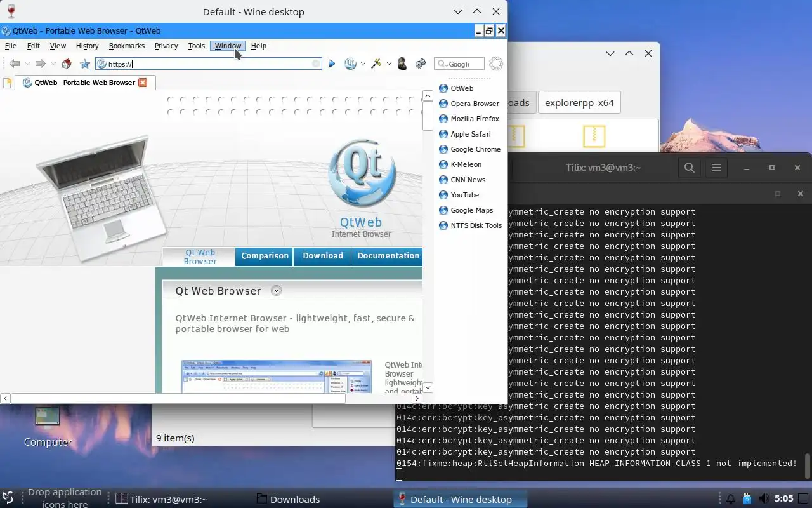The width and height of the screenshot is (812, 508).
Task: Click the large Qt globe logo
Action: (362, 173)
